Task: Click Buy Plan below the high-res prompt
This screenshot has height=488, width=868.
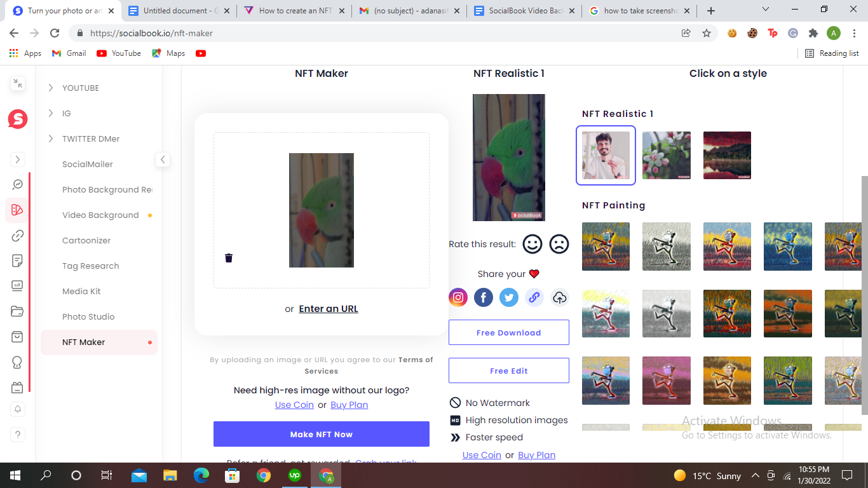Action: [349, 405]
